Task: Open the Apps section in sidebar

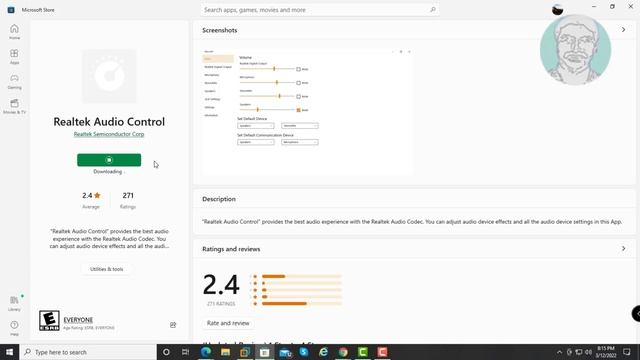Action: coord(14,57)
